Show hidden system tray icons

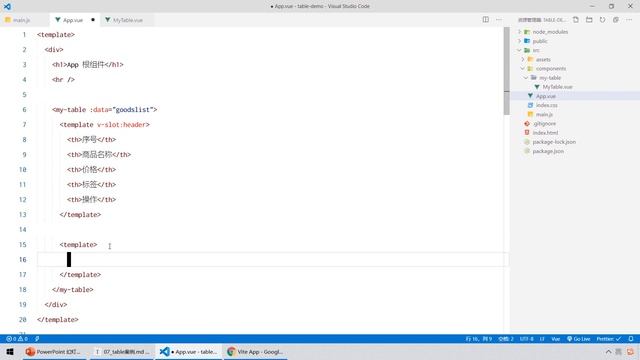pyautogui.click(x=608, y=352)
